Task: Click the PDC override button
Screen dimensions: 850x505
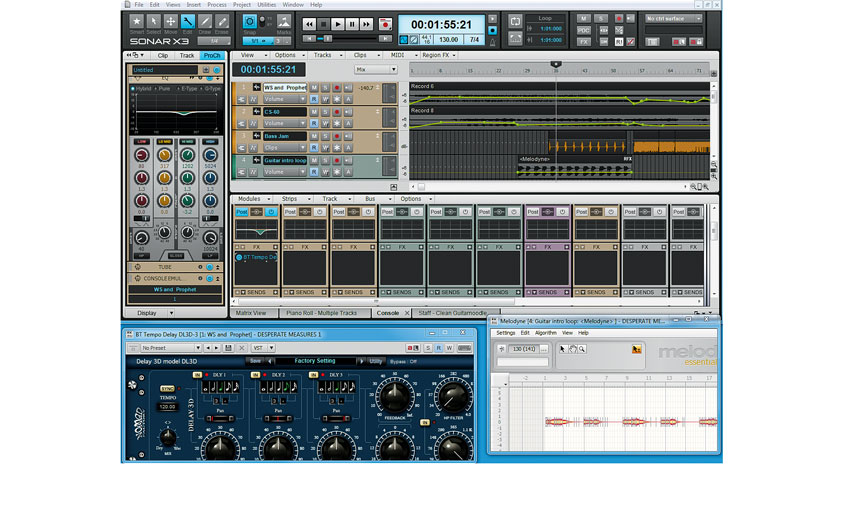Action: (x=583, y=30)
